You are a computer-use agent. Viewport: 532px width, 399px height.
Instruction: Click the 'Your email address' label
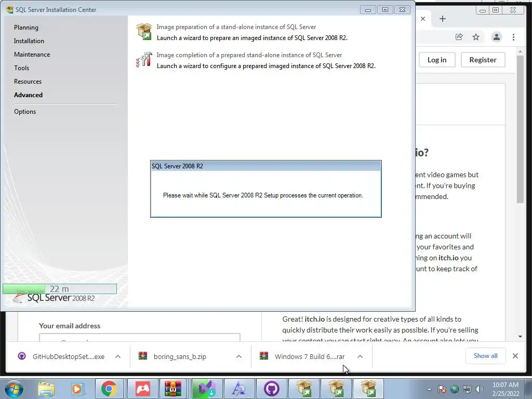[x=70, y=326]
